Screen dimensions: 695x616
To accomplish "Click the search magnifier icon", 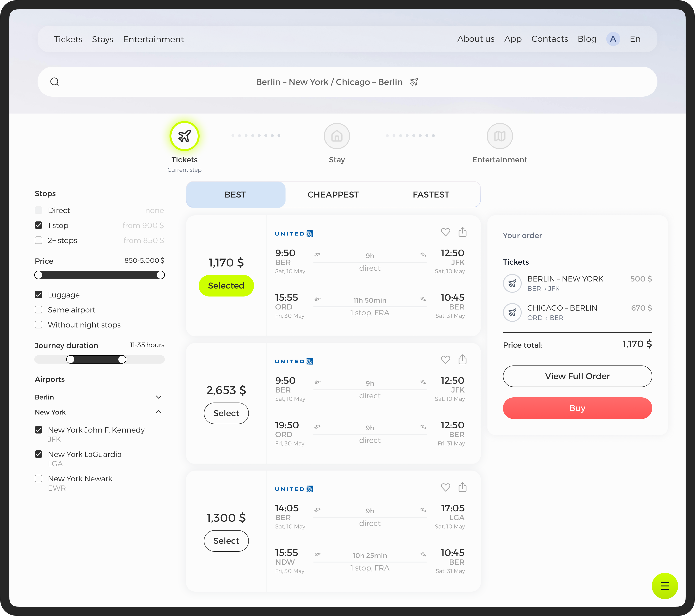I will pos(54,82).
